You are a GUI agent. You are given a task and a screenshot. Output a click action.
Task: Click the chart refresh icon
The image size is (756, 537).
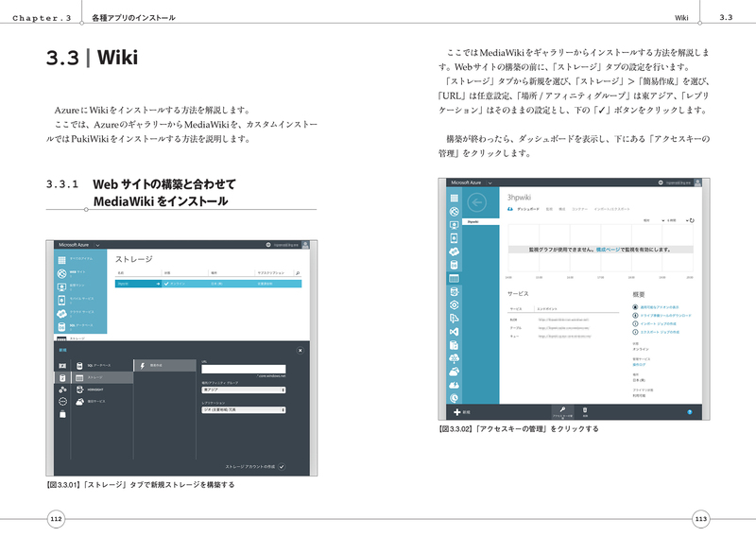(x=692, y=220)
